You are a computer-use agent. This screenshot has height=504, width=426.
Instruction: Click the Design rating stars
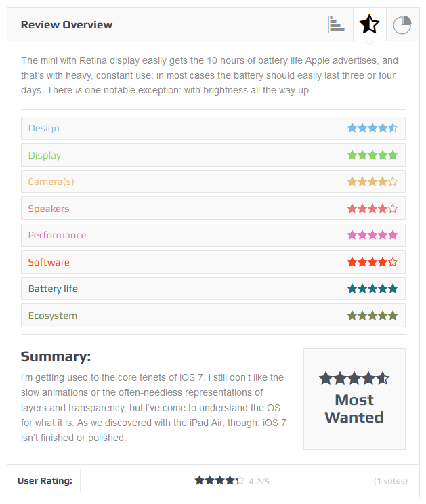click(x=372, y=128)
